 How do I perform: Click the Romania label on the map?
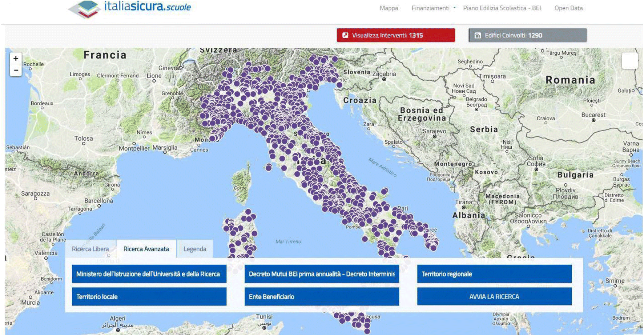[570, 80]
